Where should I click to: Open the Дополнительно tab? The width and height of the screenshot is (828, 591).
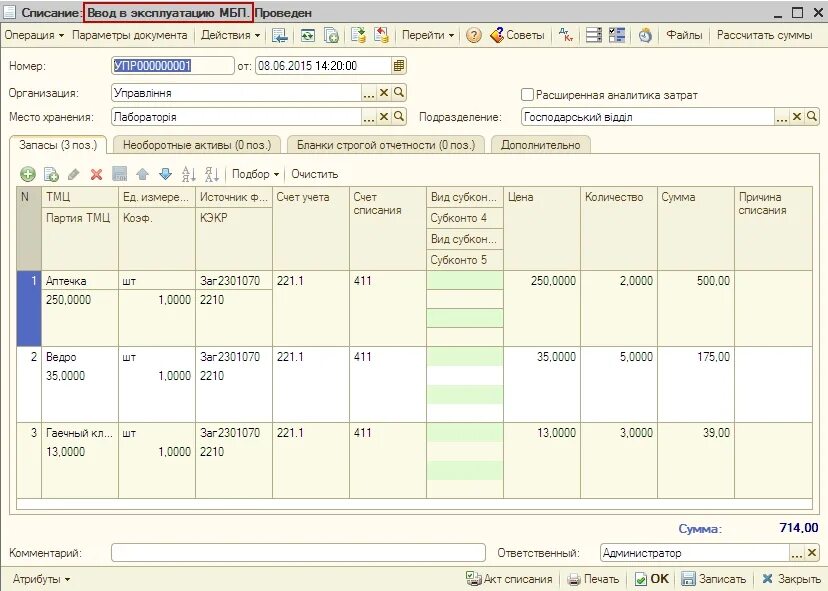[x=540, y=145]
